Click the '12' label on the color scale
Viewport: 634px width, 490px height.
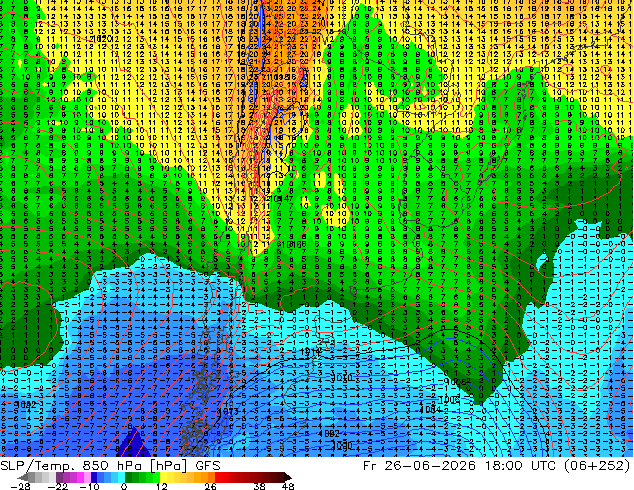click(162, 486)
